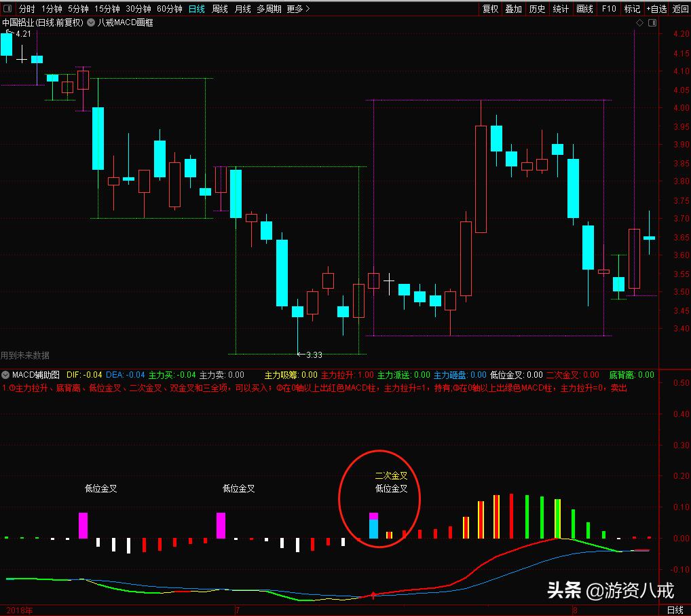Switch to the 周线 weekly tab
The height and width of the screenshot is (616, 691).
coord(219,9)
